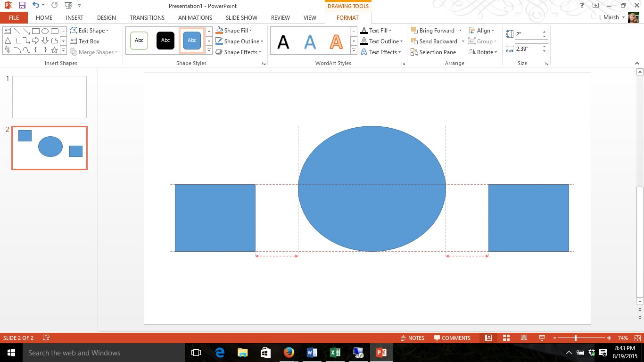Choose the oval shape from Insert Shapes
Image resolution: width=644 pixels, height=362 pixels.
[x=45, y=31]
